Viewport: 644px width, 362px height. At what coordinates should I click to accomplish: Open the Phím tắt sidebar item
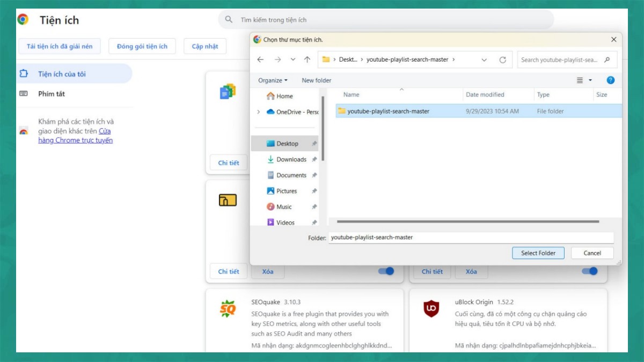pos(52,94)
